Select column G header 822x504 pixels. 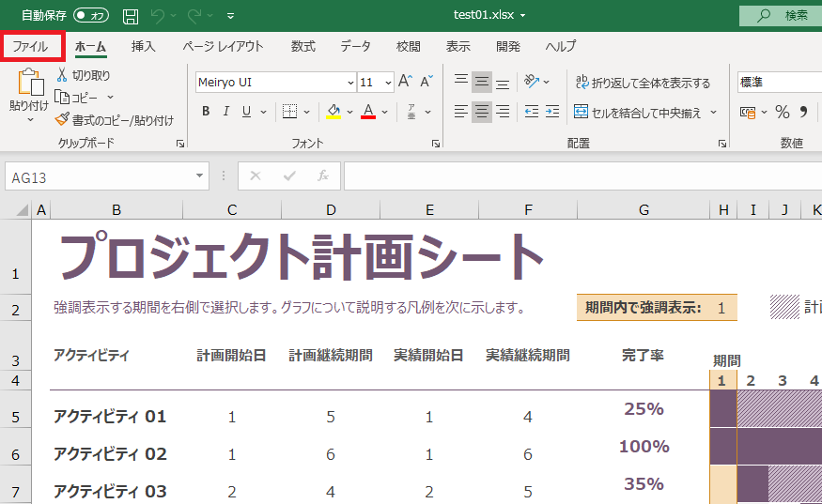[644, 210]
